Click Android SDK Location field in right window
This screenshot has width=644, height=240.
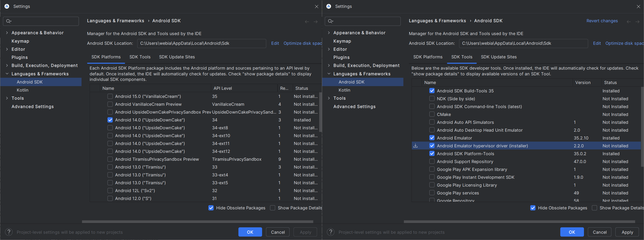523,43
